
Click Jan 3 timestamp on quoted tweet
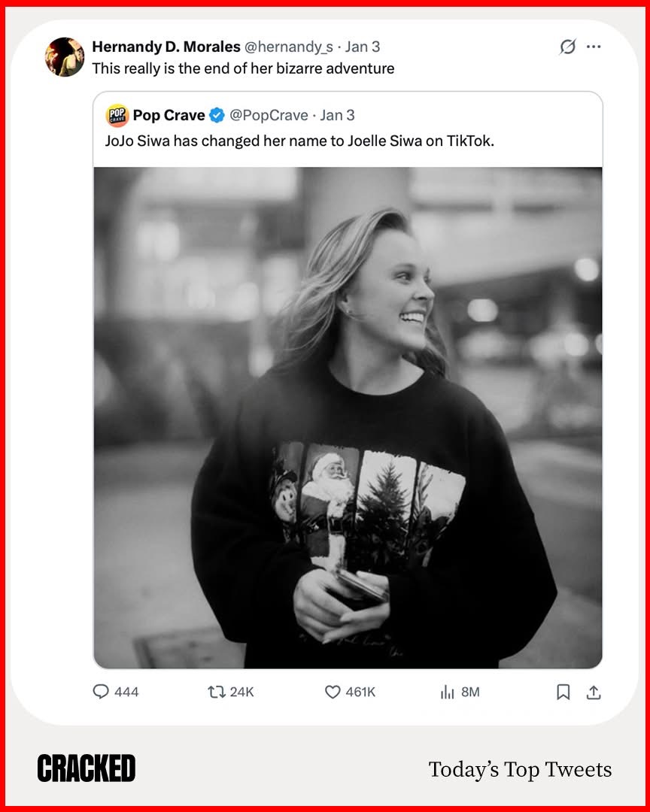[x=338, y=115]
